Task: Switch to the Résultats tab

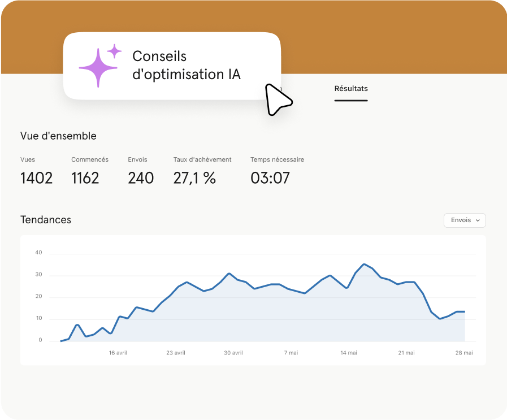Action: 351,89
